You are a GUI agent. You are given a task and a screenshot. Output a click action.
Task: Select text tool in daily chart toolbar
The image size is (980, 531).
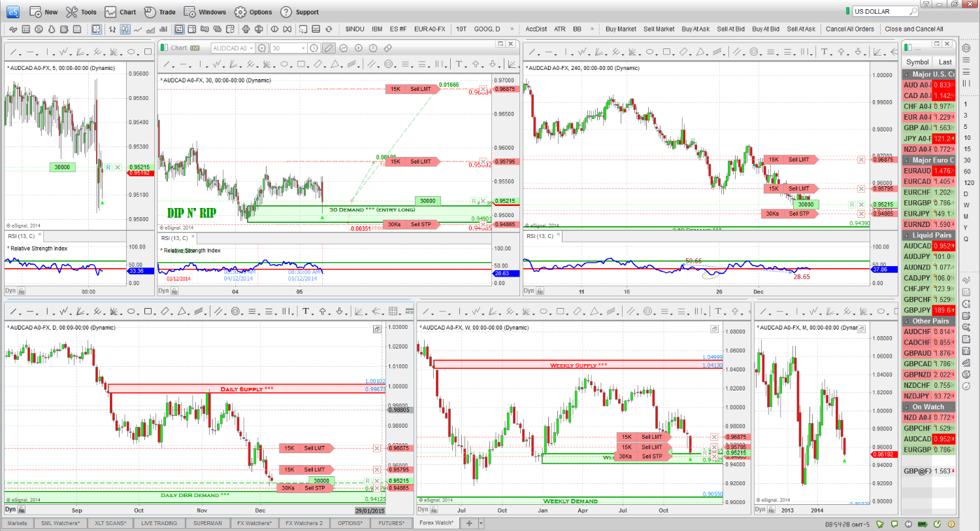[304, 311]
